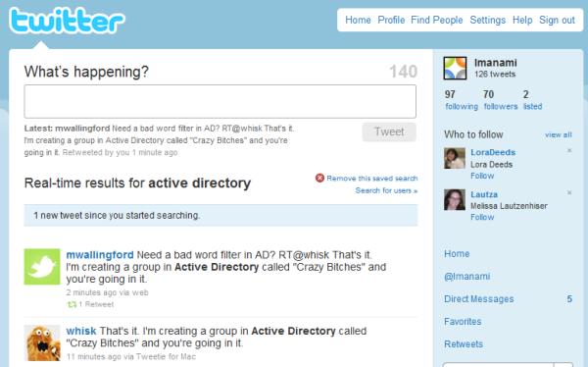
Task: Show the 1 new tweet notification bar
Action: [220, 215]
